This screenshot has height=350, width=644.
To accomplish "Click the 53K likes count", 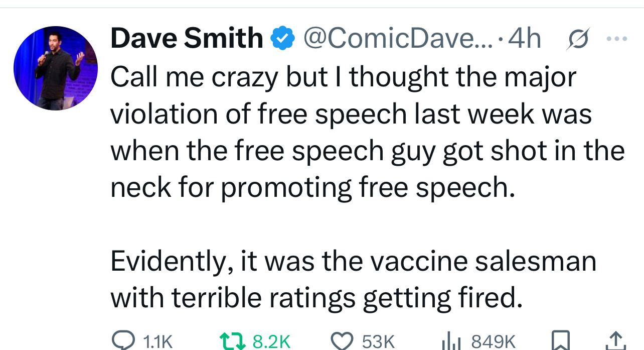I will [x=378, y=342].
